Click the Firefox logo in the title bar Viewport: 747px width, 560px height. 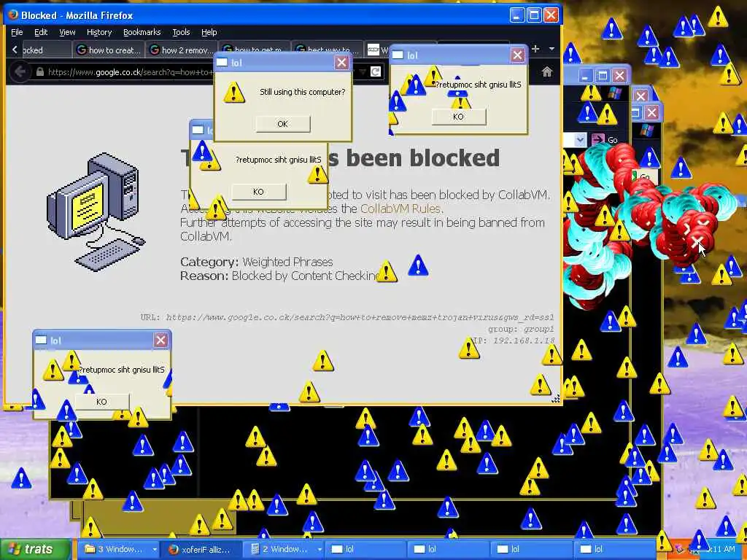pos(13,15)
